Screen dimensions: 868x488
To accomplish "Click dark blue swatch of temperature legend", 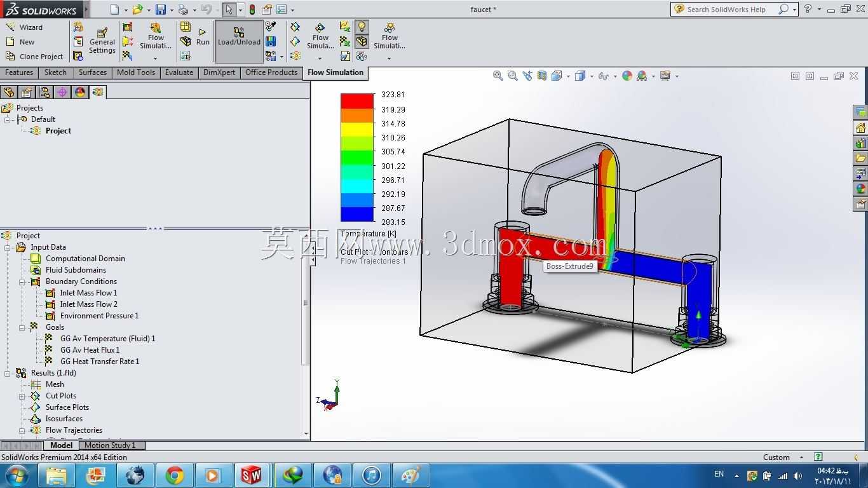I will tap(357, 214).
